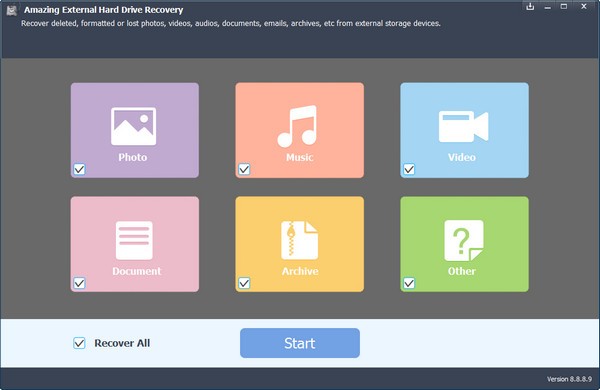600x390 pixels.
Task: Click the Music note icon
Action: tap(297, 126)
